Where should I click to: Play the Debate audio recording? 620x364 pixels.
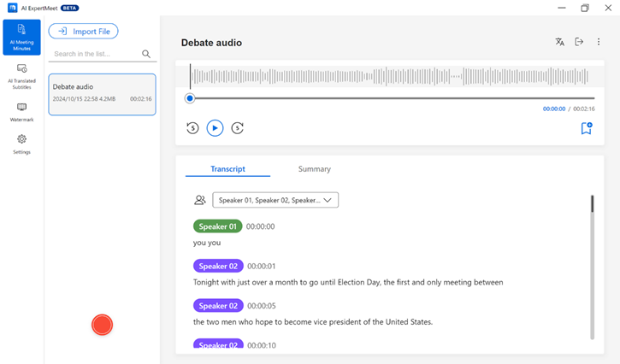tap(215, 128)
